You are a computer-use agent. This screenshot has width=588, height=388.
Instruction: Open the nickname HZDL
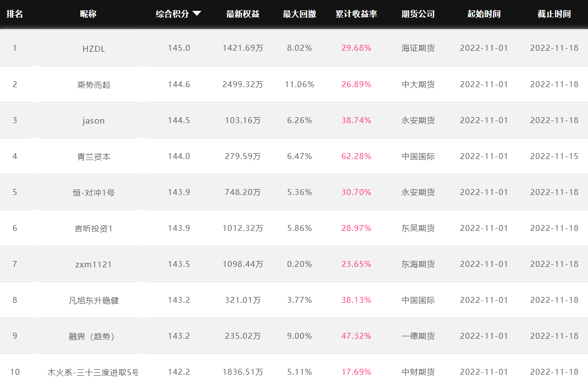pos(94,49)
